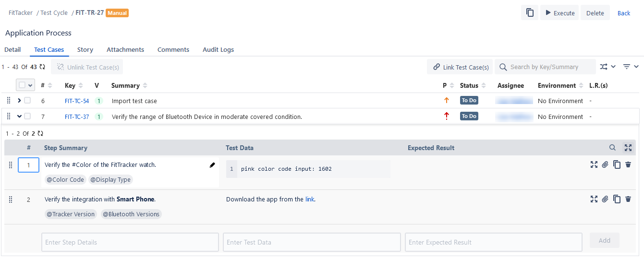Open the FIT-TC-54 key link
Screen dimensions: 644x258
tap(77, 101)
